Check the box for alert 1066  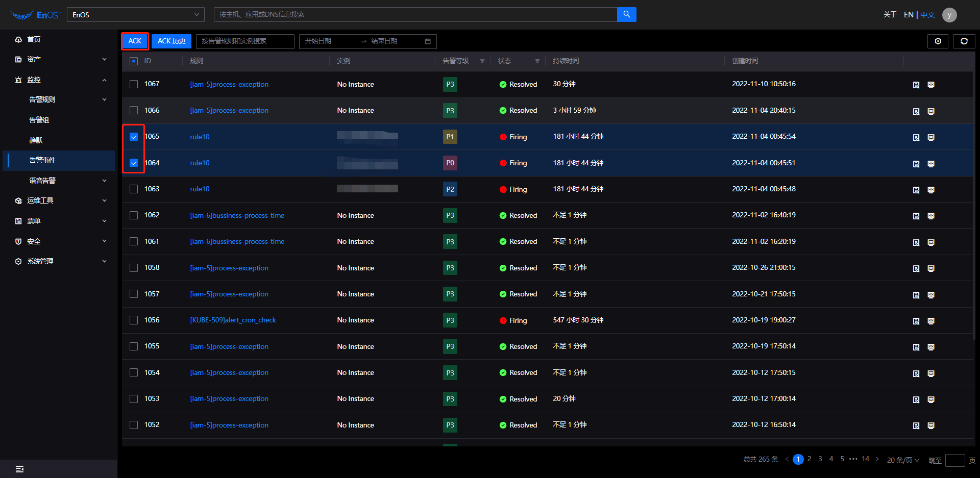click(x=134, y=110)
